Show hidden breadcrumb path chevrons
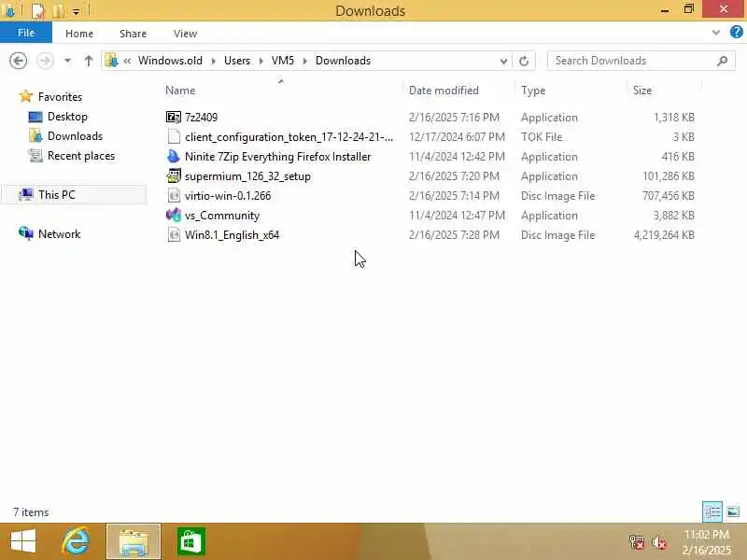Screen dimensions: 747x560 click(x=127, y=61)
